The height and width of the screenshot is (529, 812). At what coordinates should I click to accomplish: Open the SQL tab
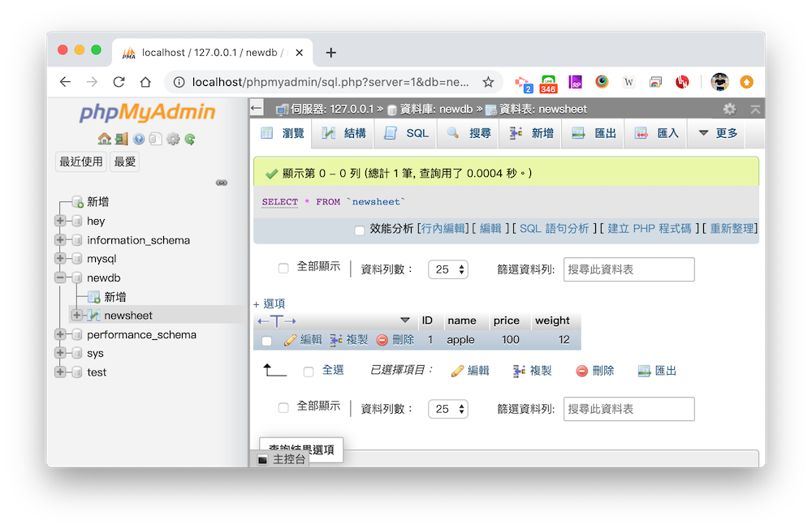(x=406, y=134)
